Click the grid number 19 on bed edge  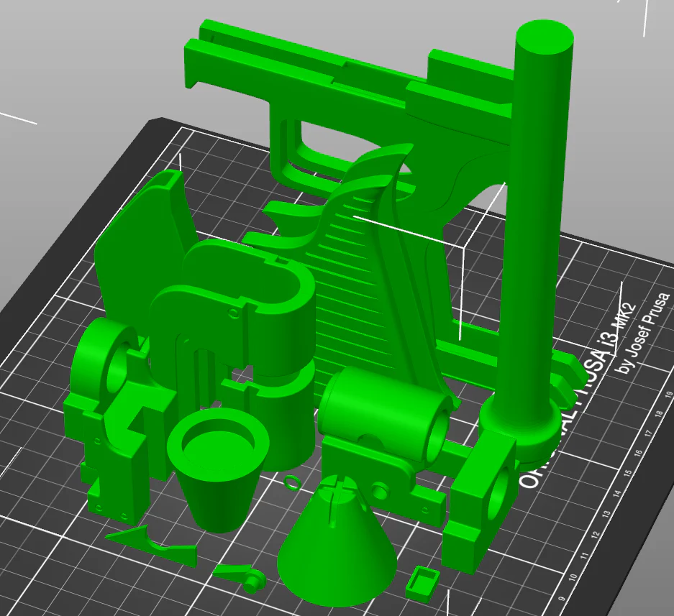(668, 395)
